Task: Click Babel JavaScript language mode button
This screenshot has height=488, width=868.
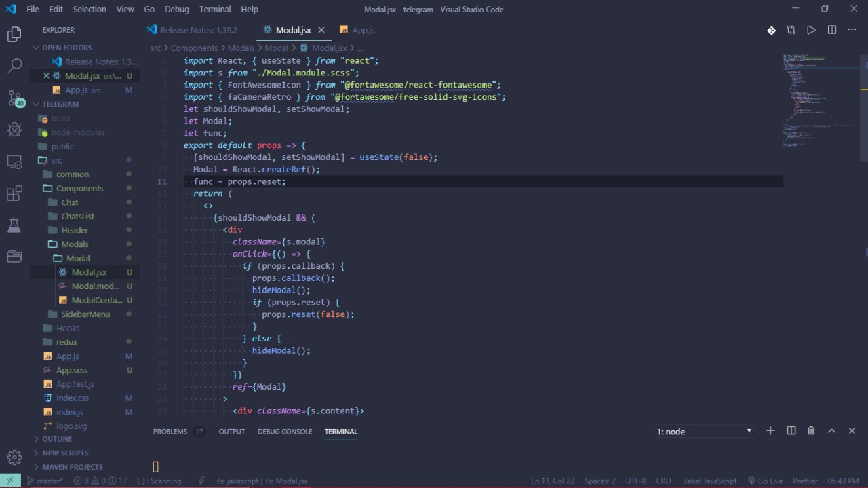Action: click(711, 481)
